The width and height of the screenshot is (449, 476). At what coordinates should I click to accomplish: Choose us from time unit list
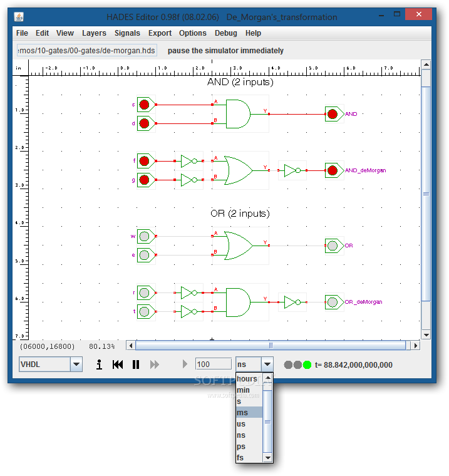coord(249,424)
